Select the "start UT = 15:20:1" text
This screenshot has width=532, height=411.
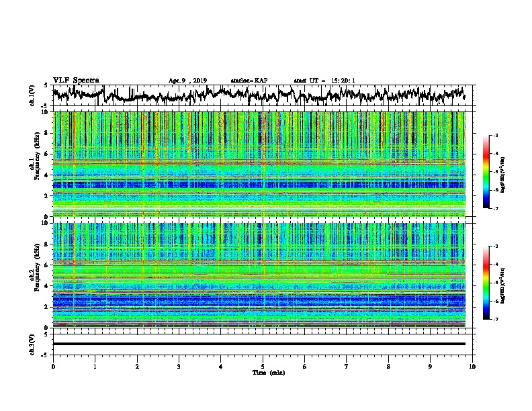(x=324, y=81)
